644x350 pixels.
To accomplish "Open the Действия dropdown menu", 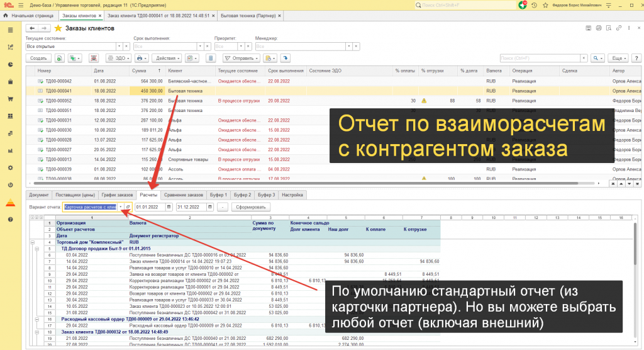I will (x=168, y=59).
